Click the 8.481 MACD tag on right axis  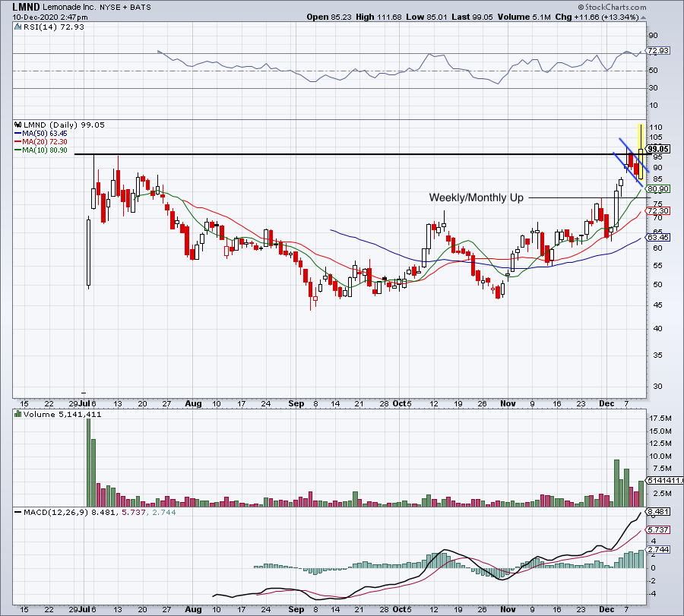click(658, 511)
